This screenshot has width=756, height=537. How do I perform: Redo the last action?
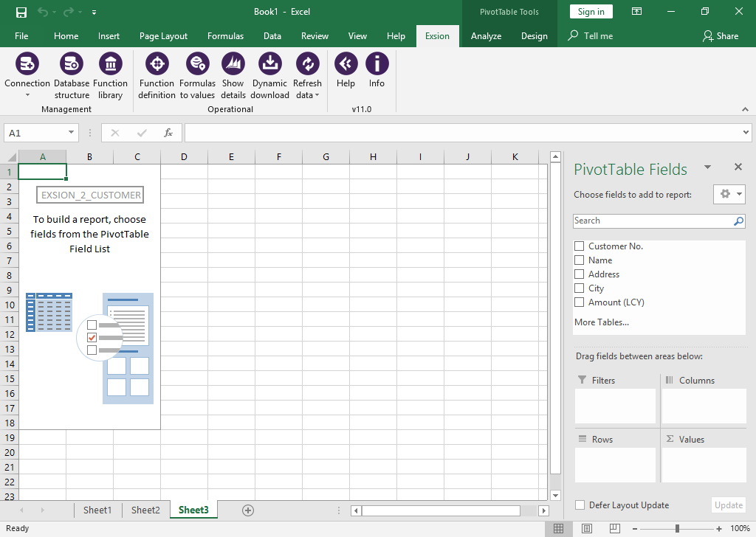[69, 12]
